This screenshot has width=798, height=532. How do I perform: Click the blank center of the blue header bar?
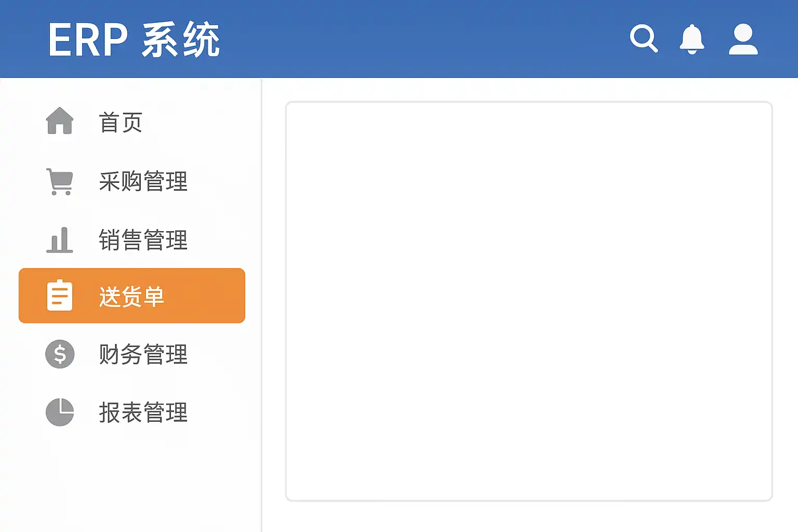416,39
